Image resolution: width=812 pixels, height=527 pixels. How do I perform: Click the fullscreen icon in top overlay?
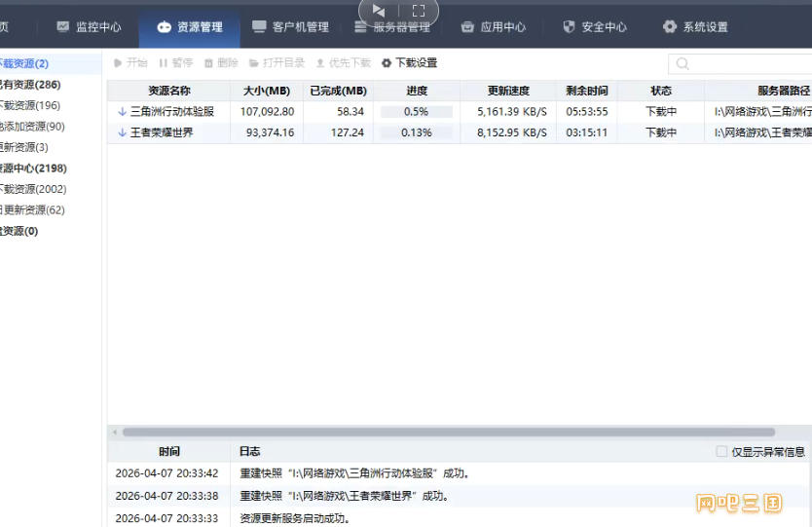pyautogui.click(x=419, y=11)
